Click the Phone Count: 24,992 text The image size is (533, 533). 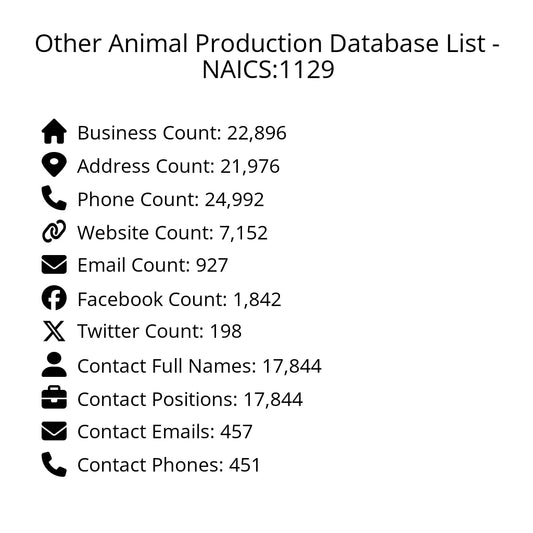click(x=171, y=199)
